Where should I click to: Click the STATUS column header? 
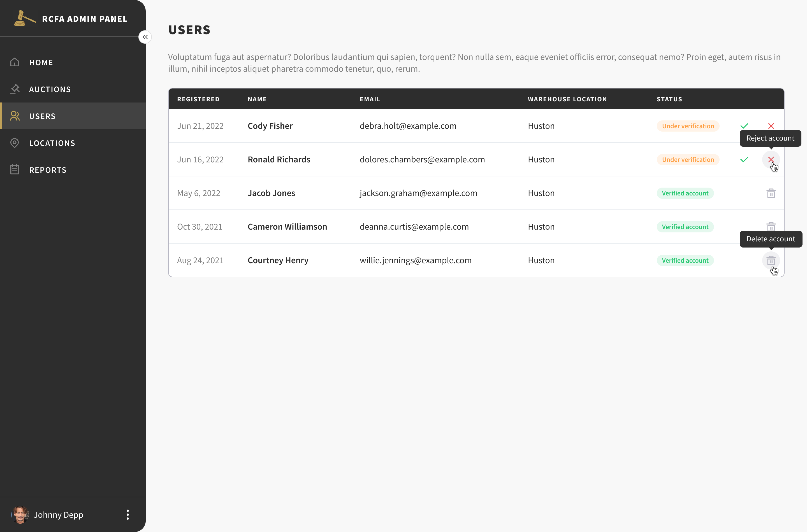point(669,99)
